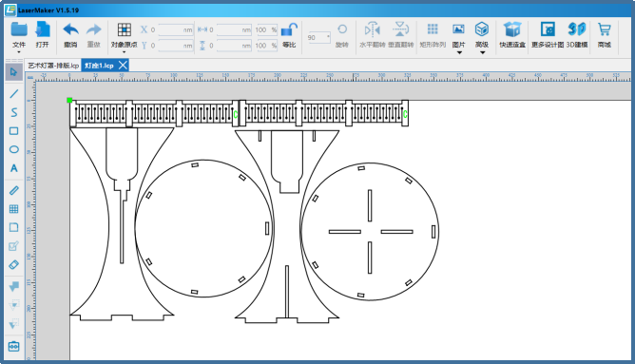The height and width of the screenshot is (364, 635).
Task: Select the text A tool
Action: coord(13,168)
